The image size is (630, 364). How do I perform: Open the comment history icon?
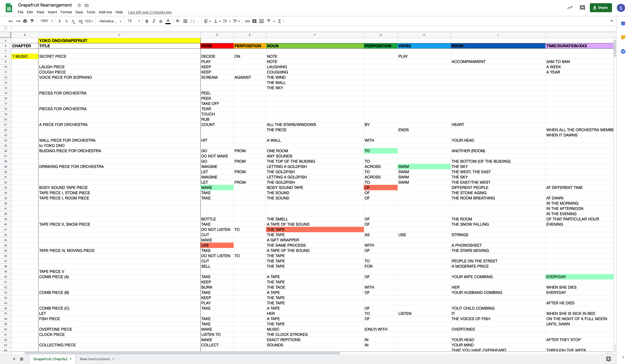click(582, 8)
